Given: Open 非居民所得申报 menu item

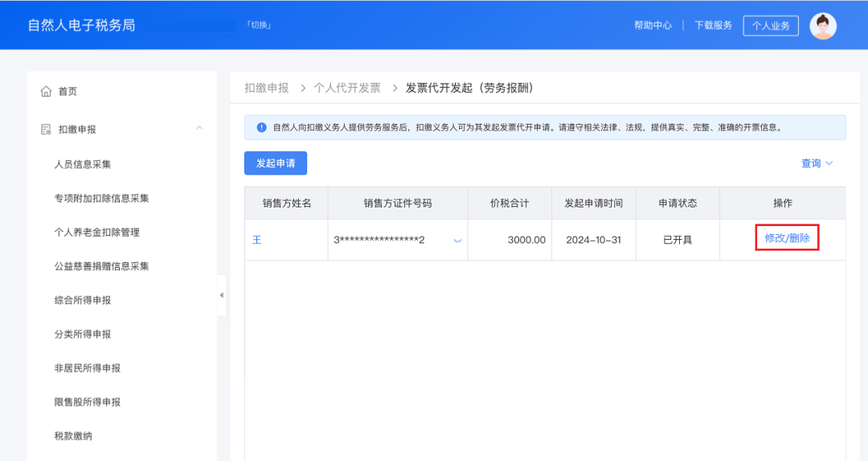Looking at the screenshot, I should (x=87, y=368).
